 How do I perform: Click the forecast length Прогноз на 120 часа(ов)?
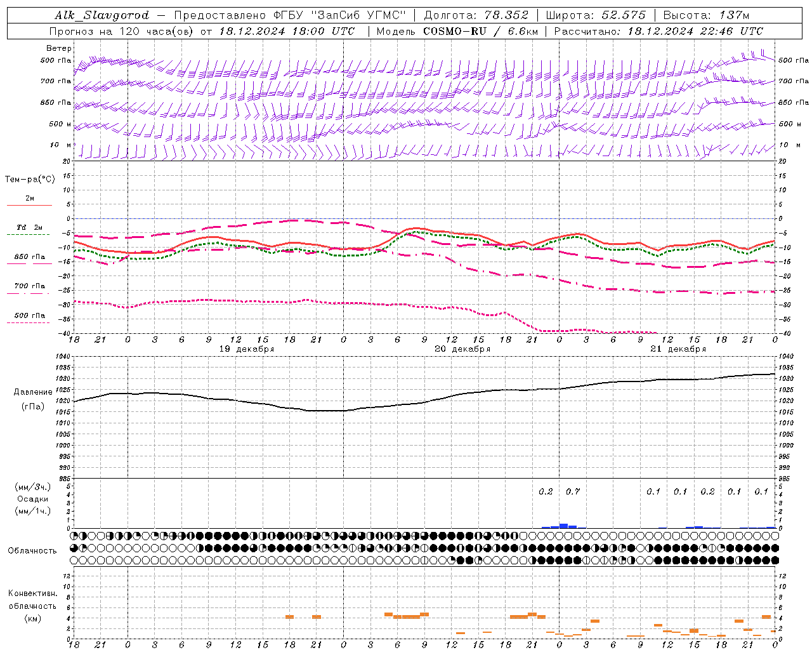[121, 31]
